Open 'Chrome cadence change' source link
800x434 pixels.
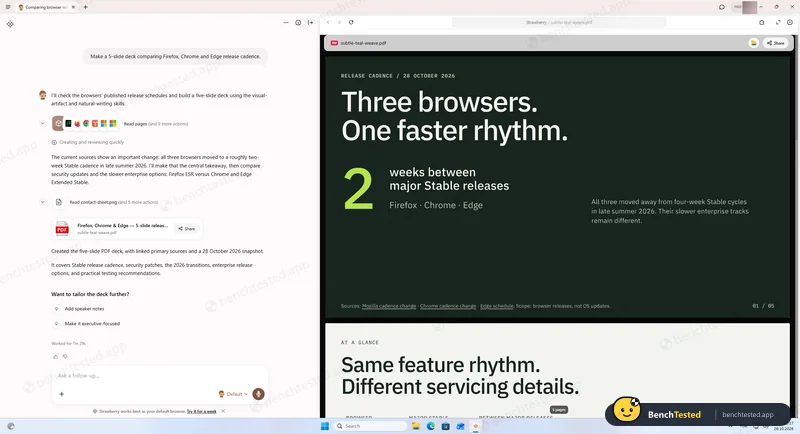pos(448,306)
